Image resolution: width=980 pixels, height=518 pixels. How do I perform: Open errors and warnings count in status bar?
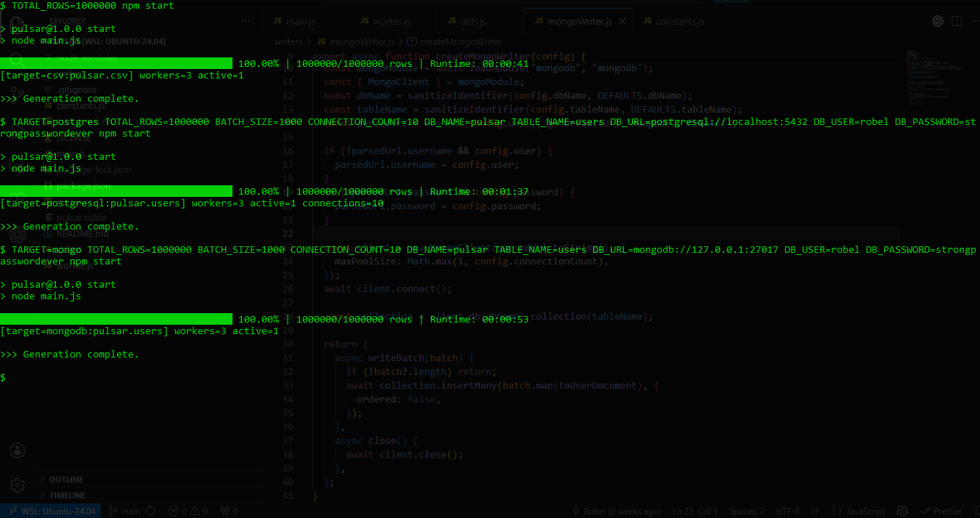click(188, 511)
